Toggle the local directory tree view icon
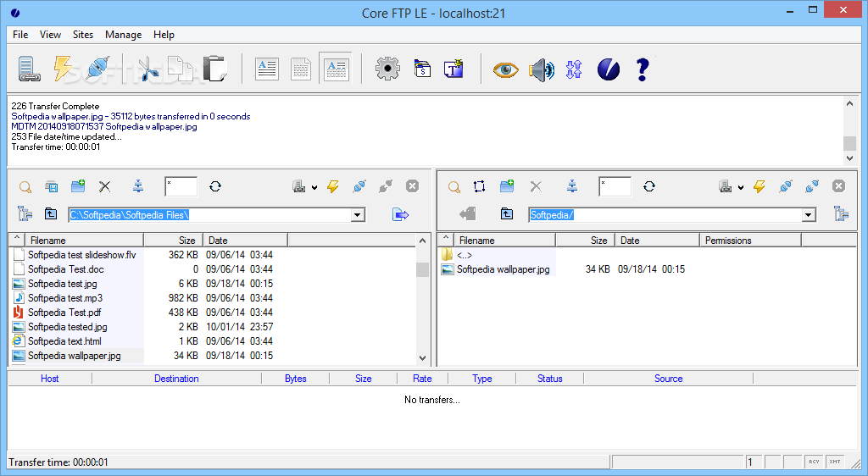This screenshot has height=476, width=868. [x=25, y=213]
